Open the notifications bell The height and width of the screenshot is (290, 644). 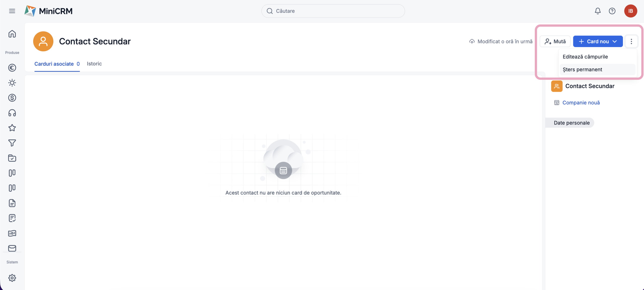[598, 11]
